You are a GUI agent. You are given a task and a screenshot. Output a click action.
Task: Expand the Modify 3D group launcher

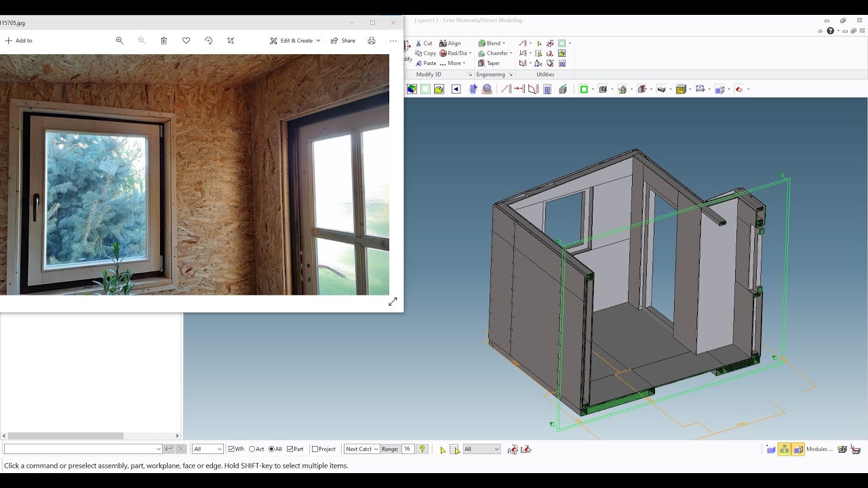coord(470,75)
